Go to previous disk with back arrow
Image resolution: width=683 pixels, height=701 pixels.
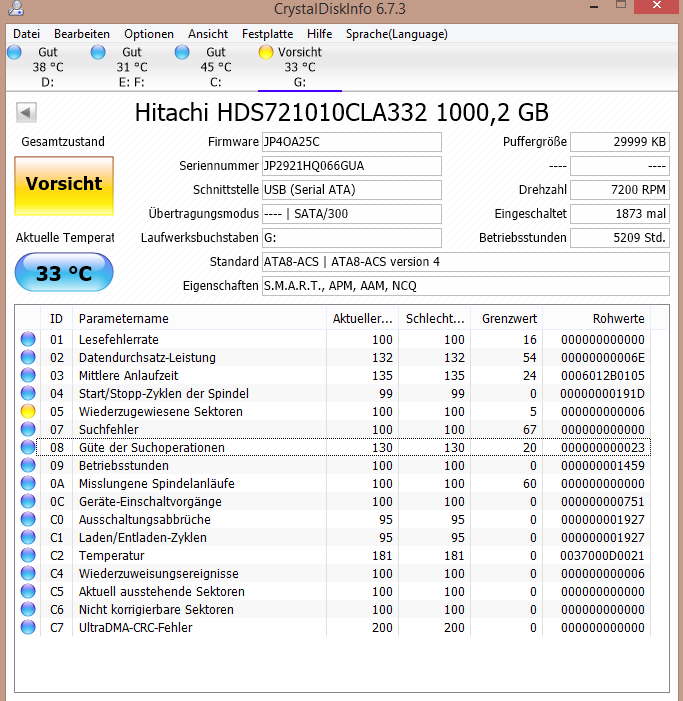[26, 112]
